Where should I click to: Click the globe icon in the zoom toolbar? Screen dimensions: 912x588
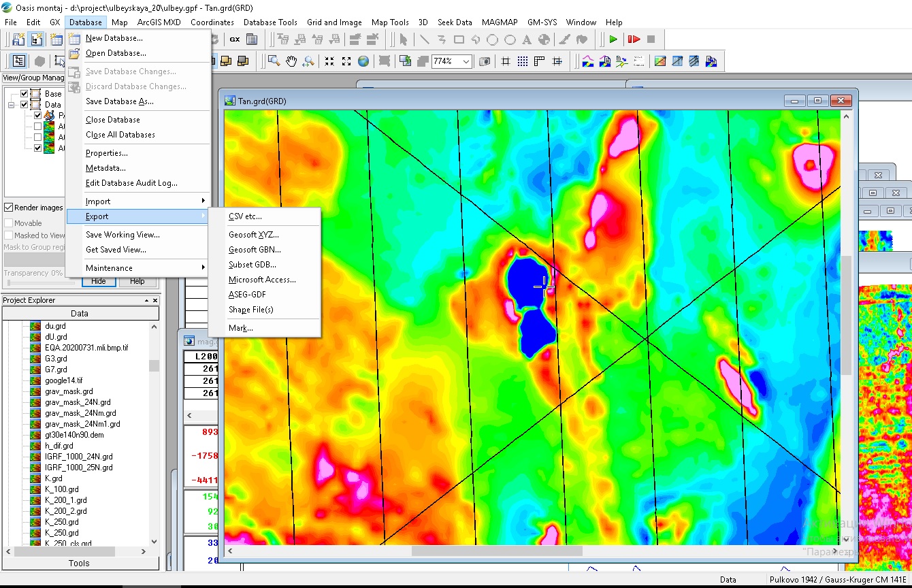363,61
